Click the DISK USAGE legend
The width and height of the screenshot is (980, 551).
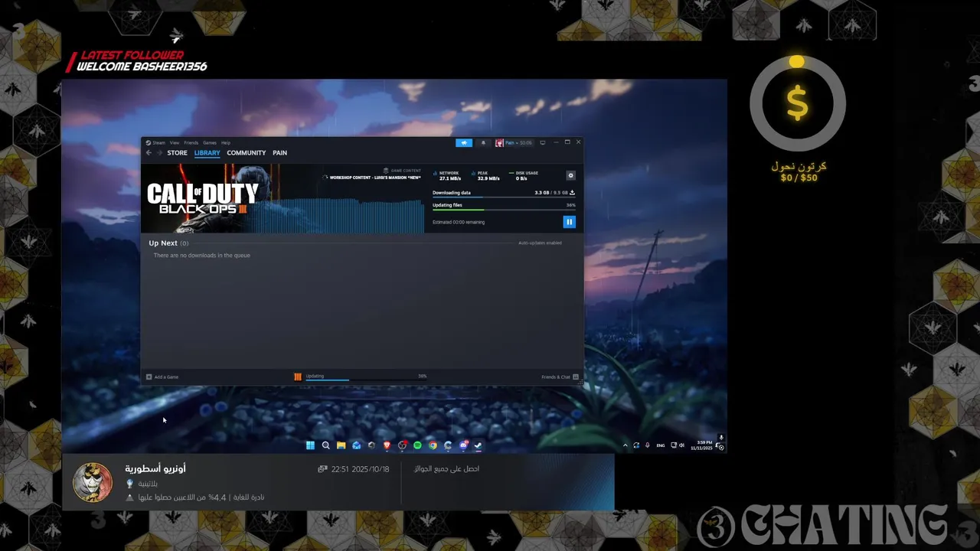click(524, 176)
